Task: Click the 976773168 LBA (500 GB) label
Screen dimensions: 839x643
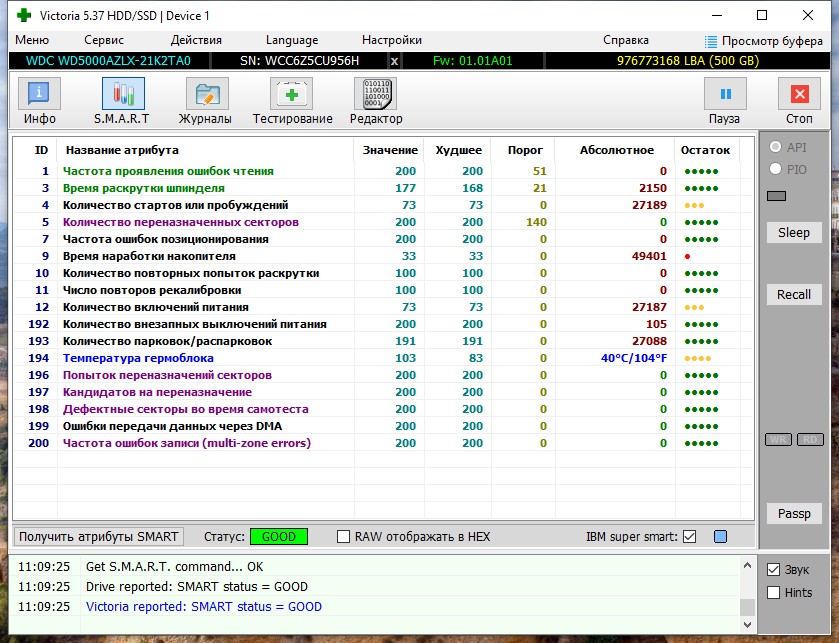Action: [x=688, y=61]
